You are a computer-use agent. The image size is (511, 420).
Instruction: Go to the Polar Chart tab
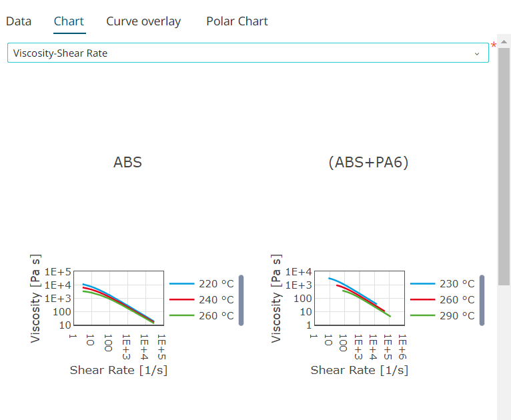click(237, 21)
